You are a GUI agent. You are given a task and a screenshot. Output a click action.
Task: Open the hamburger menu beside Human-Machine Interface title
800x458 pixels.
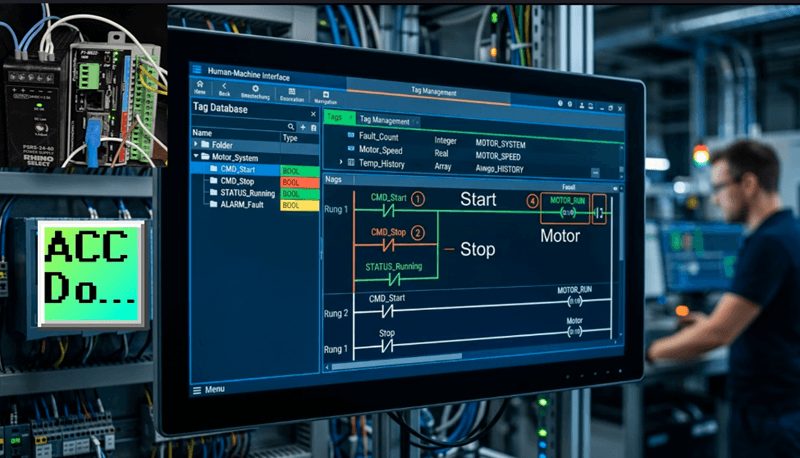click(197, 69)
